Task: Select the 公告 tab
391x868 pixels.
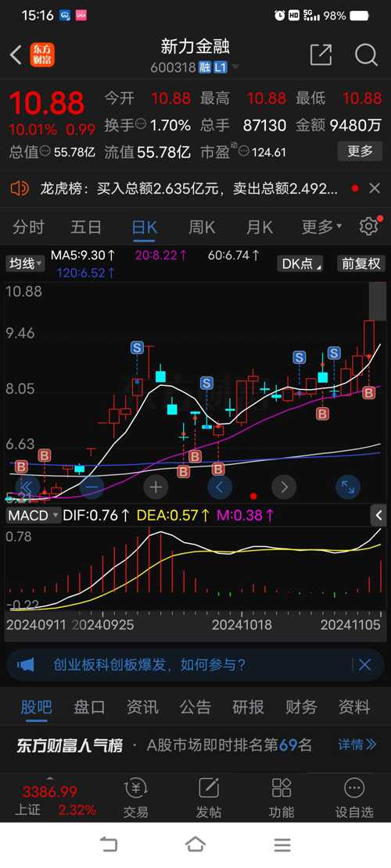Action: coord(195,707)
